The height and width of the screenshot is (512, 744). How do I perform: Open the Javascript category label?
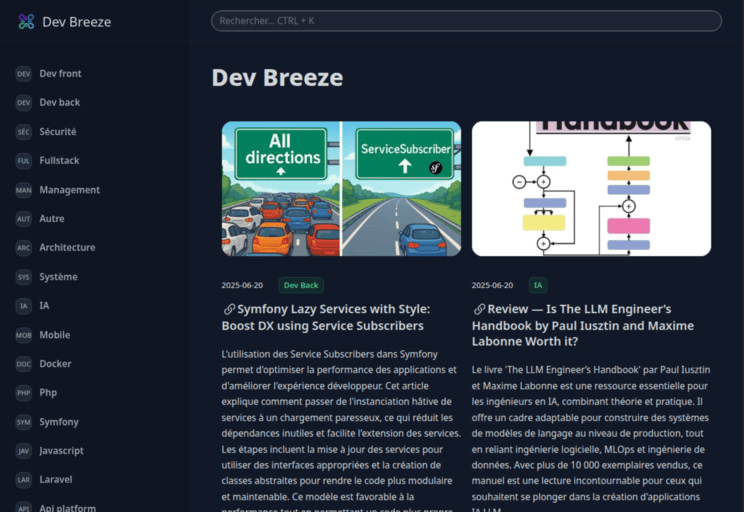click(61, 451)
